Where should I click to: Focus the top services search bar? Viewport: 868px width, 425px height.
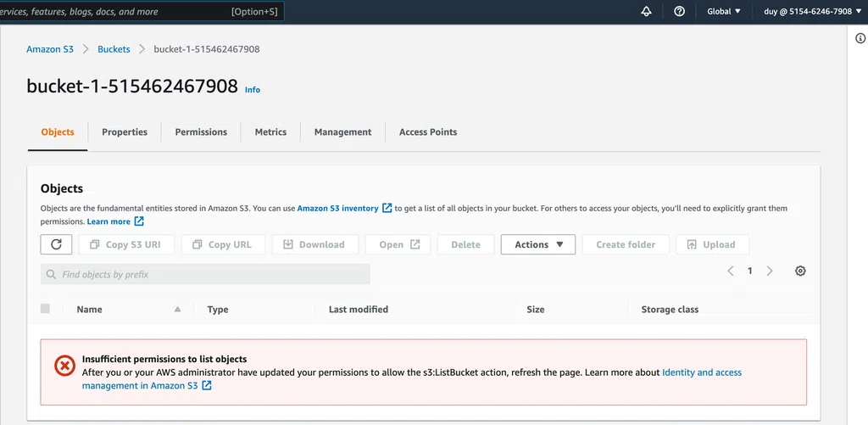pyautogui.click(x=142, y=11)
